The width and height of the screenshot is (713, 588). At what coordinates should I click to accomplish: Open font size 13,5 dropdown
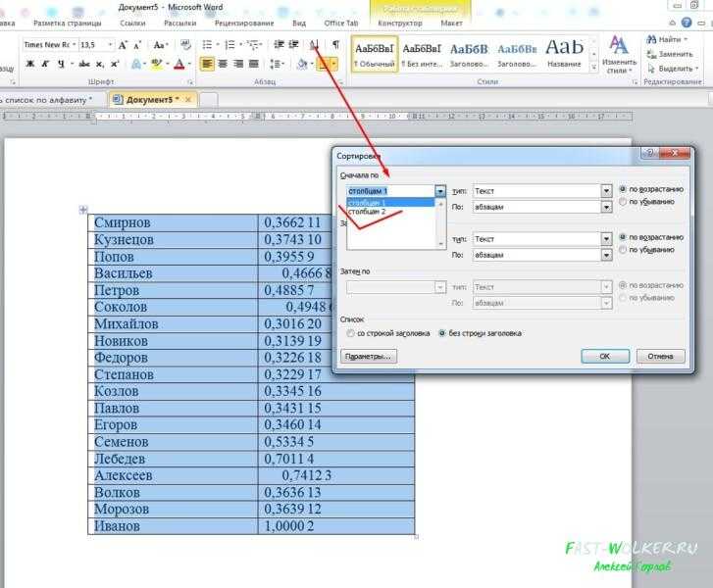(x=110, y=44)
